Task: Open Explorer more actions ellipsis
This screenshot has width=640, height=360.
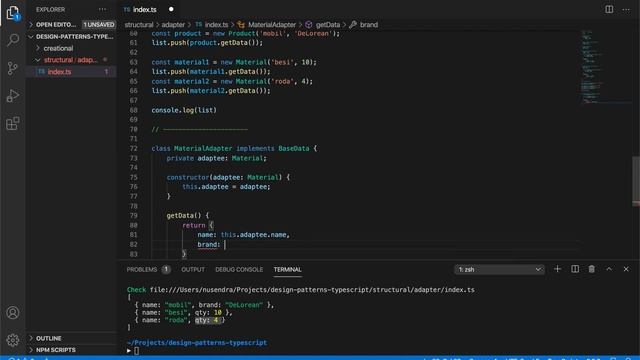Action: pyautogui.click(x=102, y=9)
